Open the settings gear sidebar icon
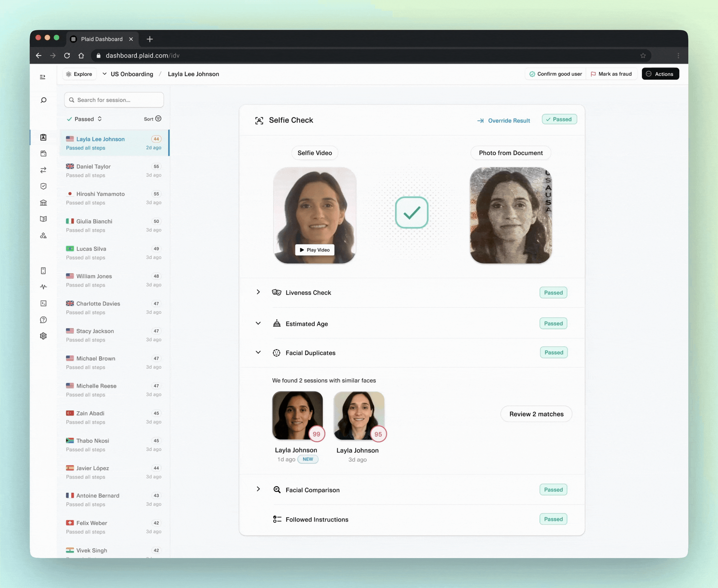This screenshot has height=588, width=718. pyautogui.click(x=43, y=336)
